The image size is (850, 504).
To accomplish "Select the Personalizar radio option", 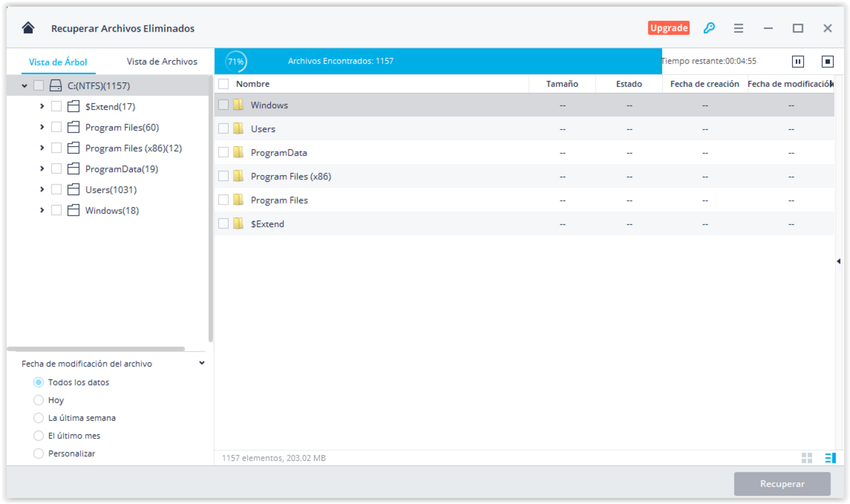I will click(x=38, y=454).
